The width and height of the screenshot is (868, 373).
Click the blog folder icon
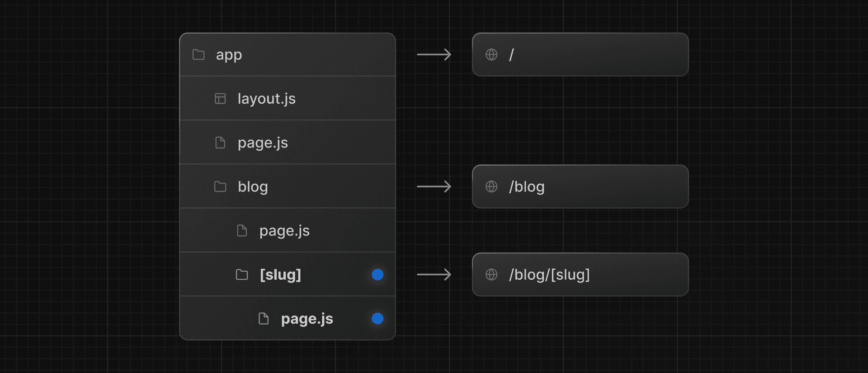pos(220,186)
